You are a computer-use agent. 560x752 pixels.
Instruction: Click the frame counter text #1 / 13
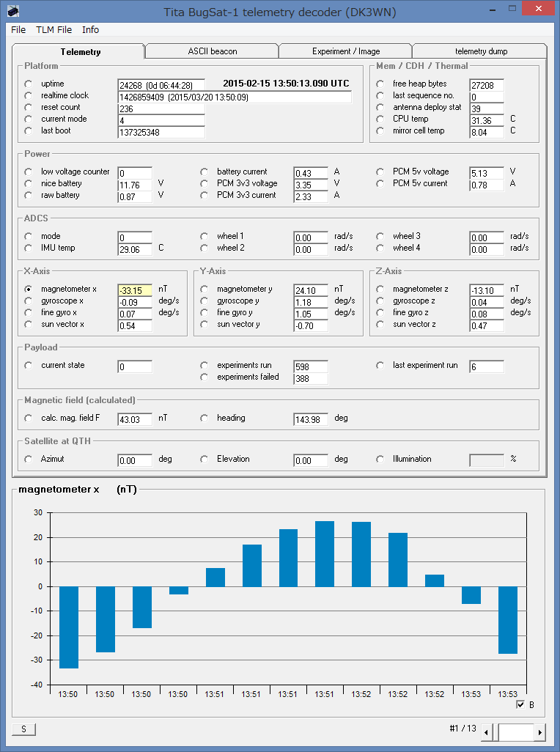coord(463,729)
